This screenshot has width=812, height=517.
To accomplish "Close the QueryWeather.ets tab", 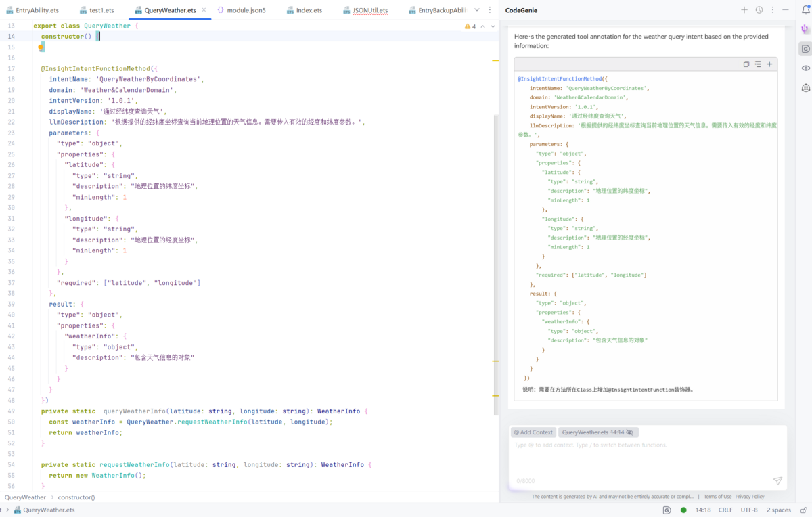I will coord(204,10).
